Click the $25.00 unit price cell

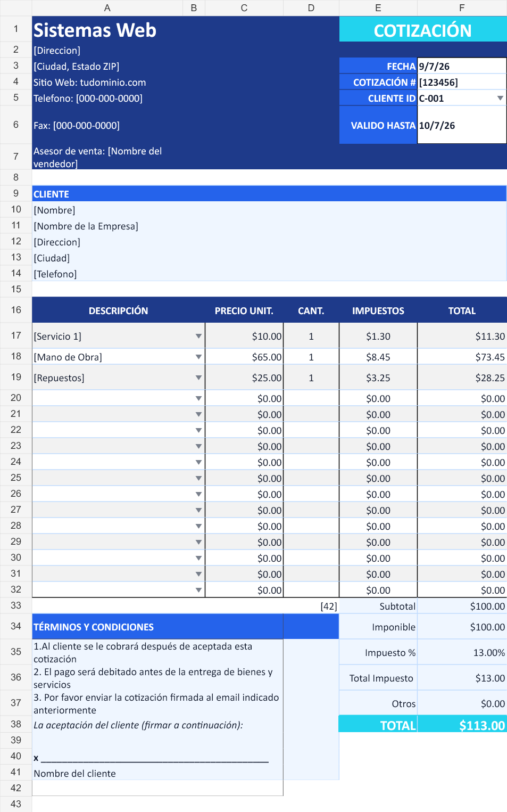[x=244, y=378]
